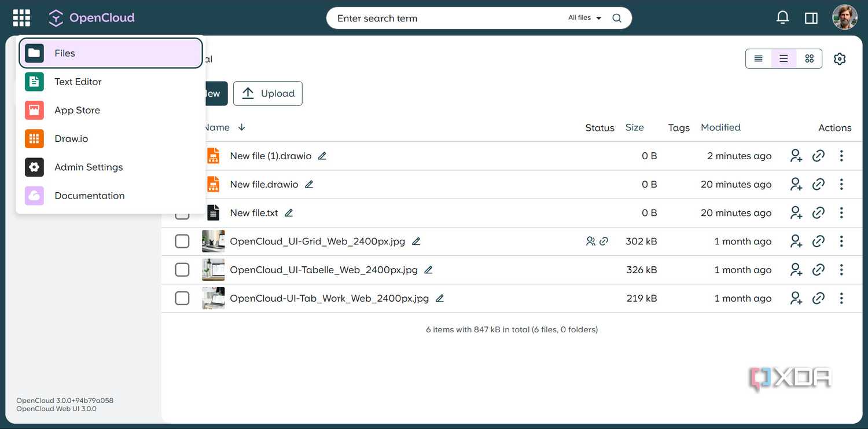Click the New file.drawio orange file icon
The height and width of the screenshot is (429, 868).
pyautogui.click(x=214, y=184)
